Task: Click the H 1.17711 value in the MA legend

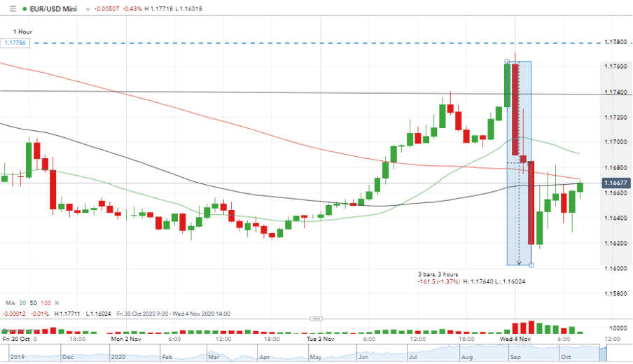Action: click(x=67, y=314)
